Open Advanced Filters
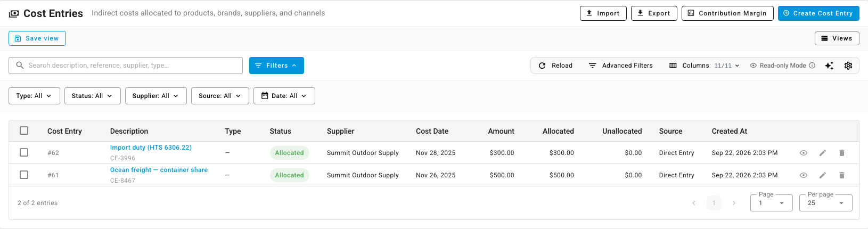This screenshot has width=868, height=229. tap(620, 66)
